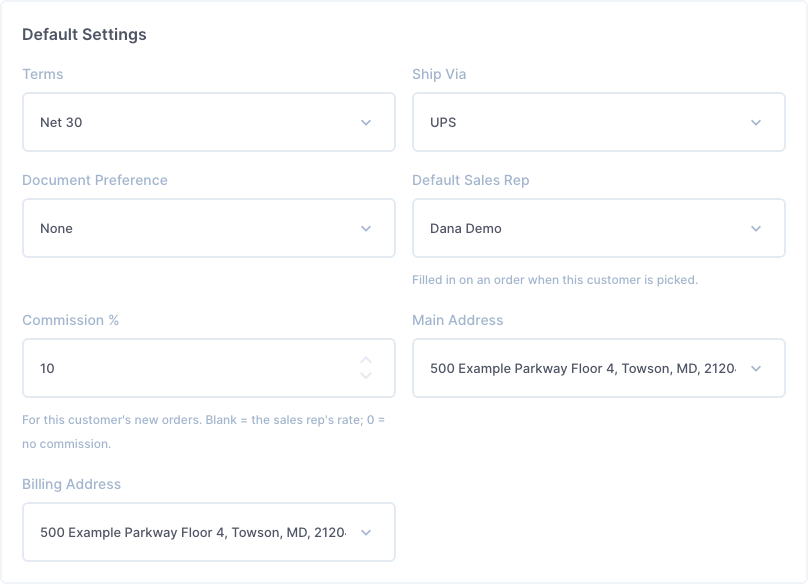Click the Commission % label
This screenshot has height=584, width=808.
pos(71,320)
